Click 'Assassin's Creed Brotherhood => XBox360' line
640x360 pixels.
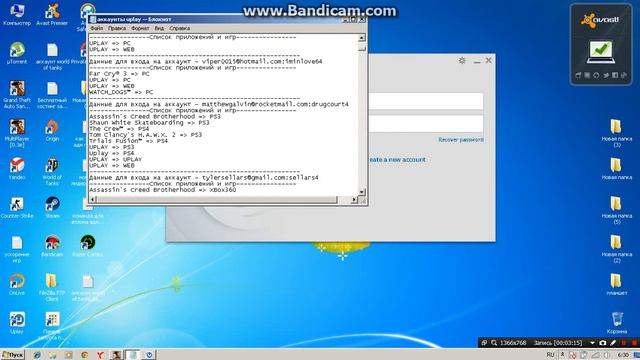pyautogui.click(x=162, y=190)
